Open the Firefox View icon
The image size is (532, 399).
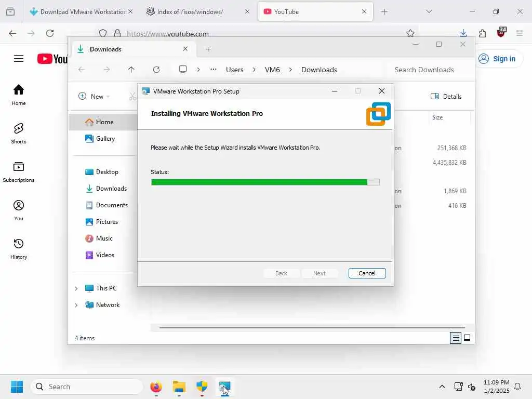[x=10, y=11]
